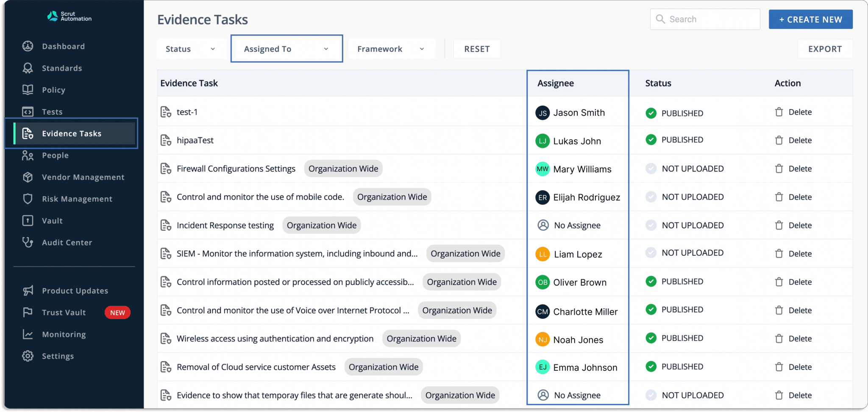Click the document icon for hipaaTest
Viewport: 868px width, 412px height.
166,140
